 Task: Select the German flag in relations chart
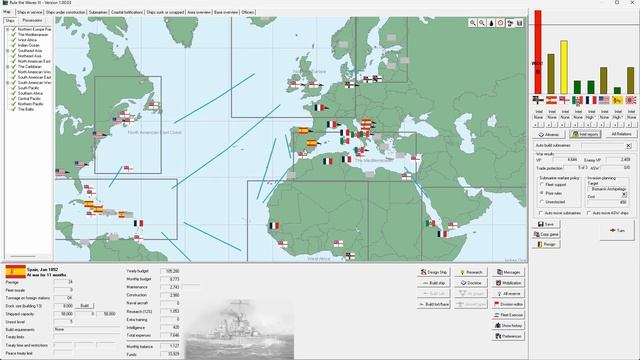pyautogui.click(x=538, y=100)
